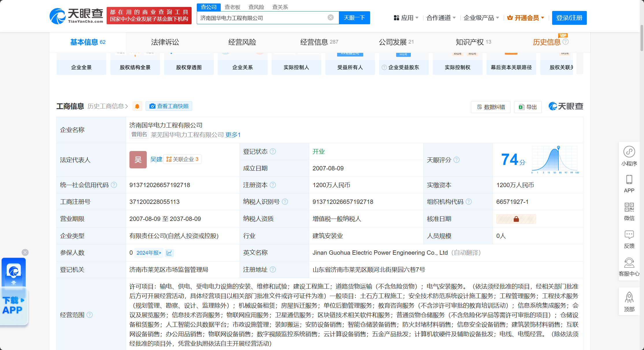This screenshot has width=644, height=350.
Task: Click the locked 核准日期 VIP field
Action: pos(516,219)
